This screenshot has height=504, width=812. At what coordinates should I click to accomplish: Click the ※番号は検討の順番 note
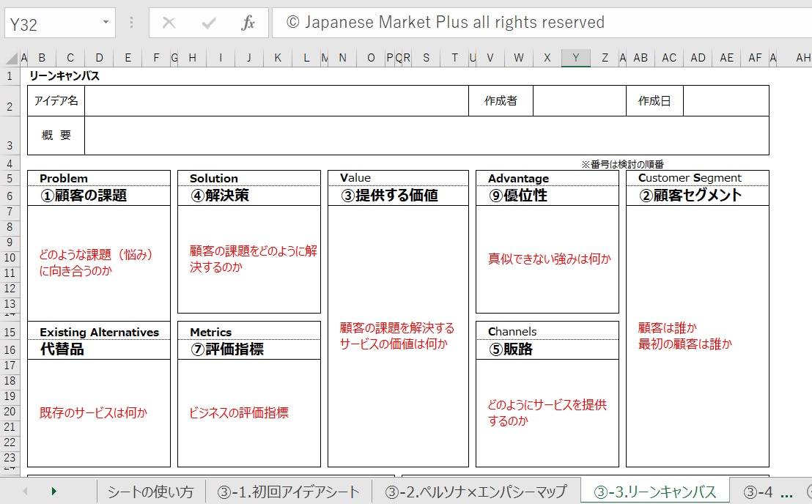pos(622,165)
